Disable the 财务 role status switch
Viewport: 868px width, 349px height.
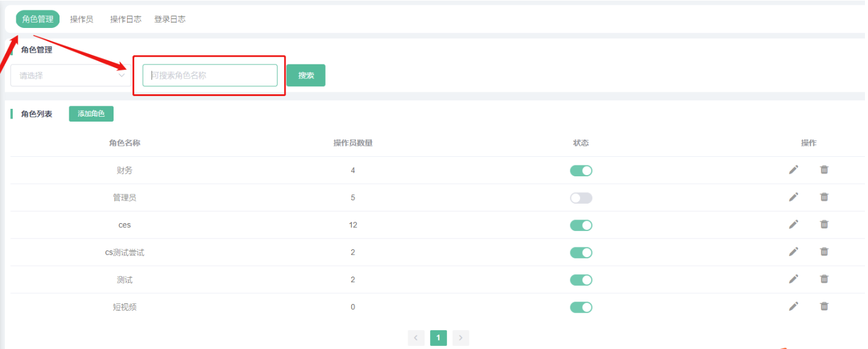pyautogui.click(x=581, y=171)
